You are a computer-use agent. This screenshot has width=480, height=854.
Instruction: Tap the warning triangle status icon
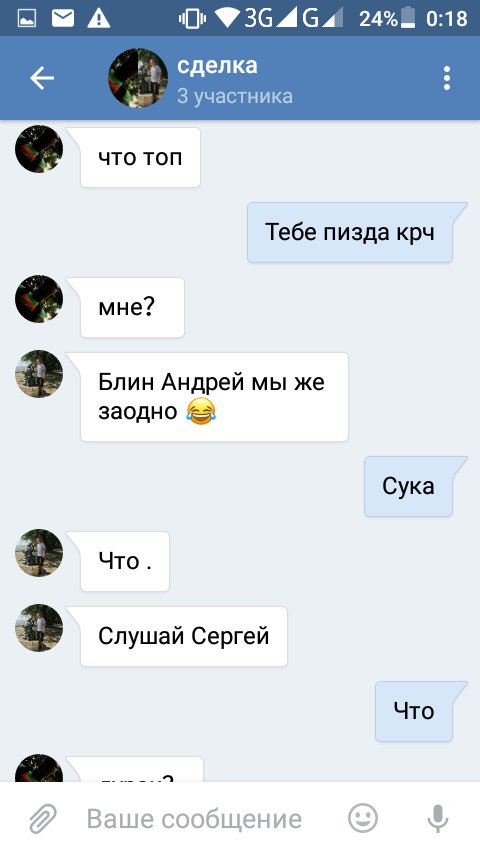click(x=99, y=19)
